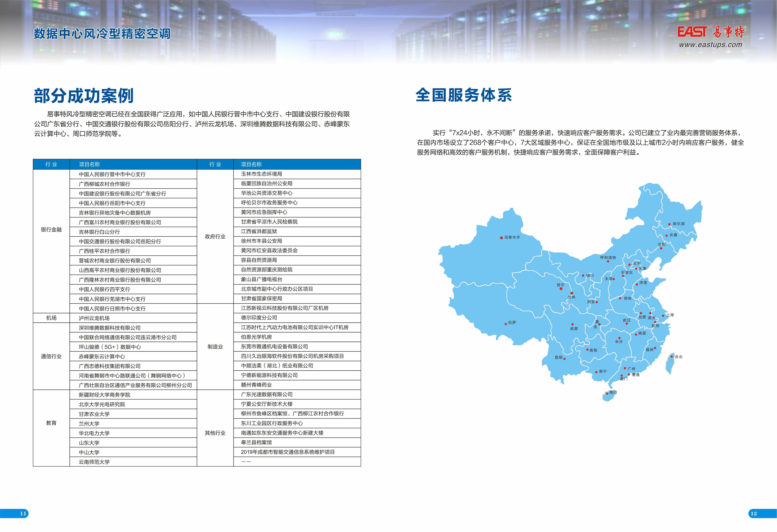The width and height of the screenshot is (777, 532).
Task: Click the 海口 red dot on map
Action: (x=607, y=394)
